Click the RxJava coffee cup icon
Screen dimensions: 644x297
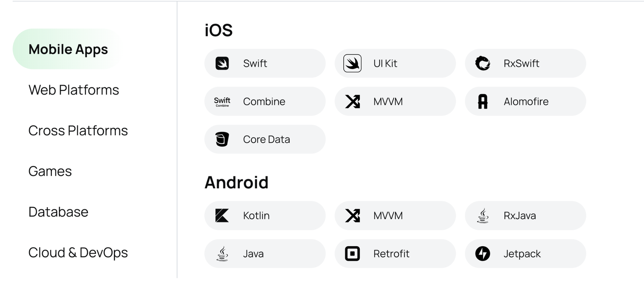click(x=483, y=216)
